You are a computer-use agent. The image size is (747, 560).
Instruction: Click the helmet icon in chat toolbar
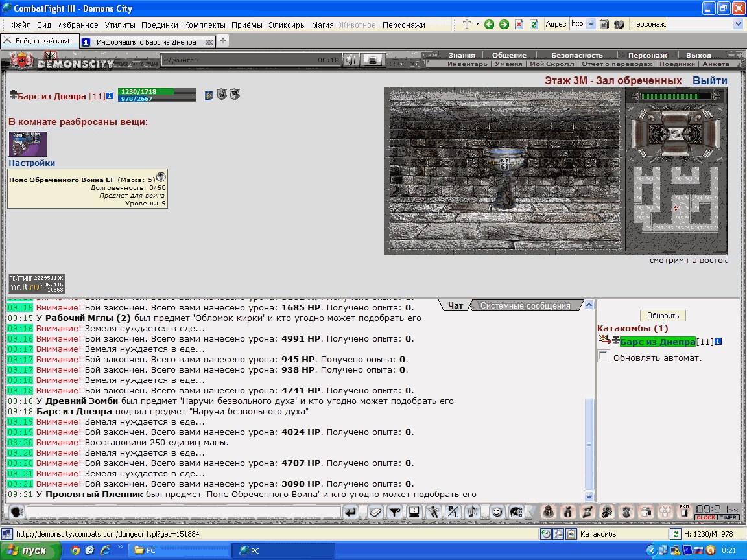click(516, 512)
